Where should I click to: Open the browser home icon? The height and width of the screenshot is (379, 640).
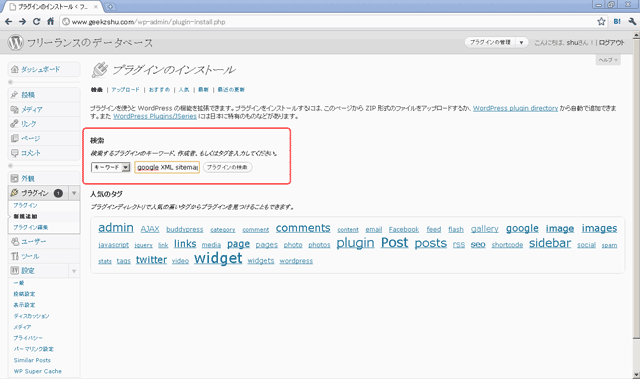coord(50,22)
